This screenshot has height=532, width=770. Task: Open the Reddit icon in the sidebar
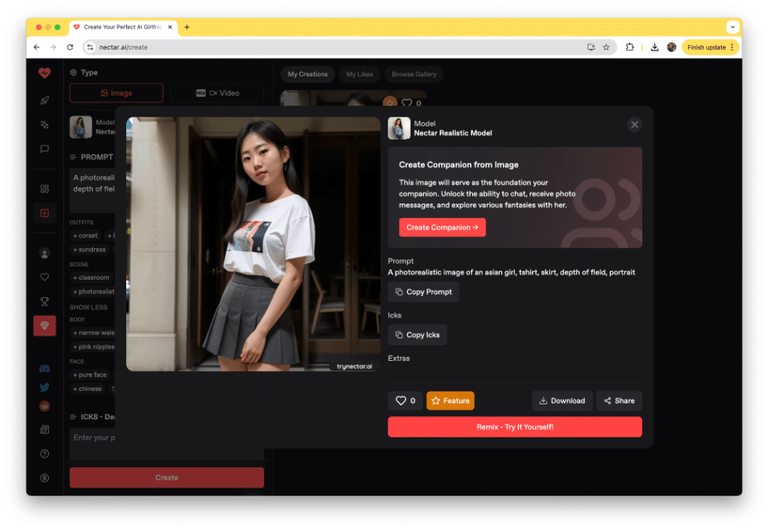point(44,405)
